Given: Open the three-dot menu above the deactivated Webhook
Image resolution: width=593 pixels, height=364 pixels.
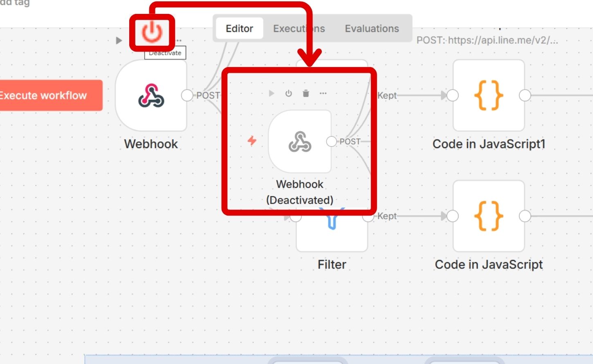Looking at the screenshot, I should tap(323, 94).
